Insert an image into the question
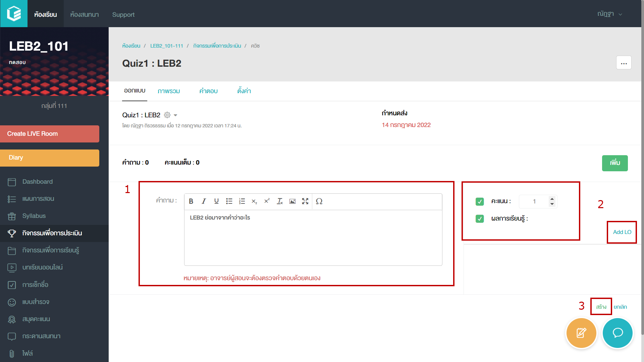This screenshot has width=644, height=362. pyautogui.click(x=292, y=201)
